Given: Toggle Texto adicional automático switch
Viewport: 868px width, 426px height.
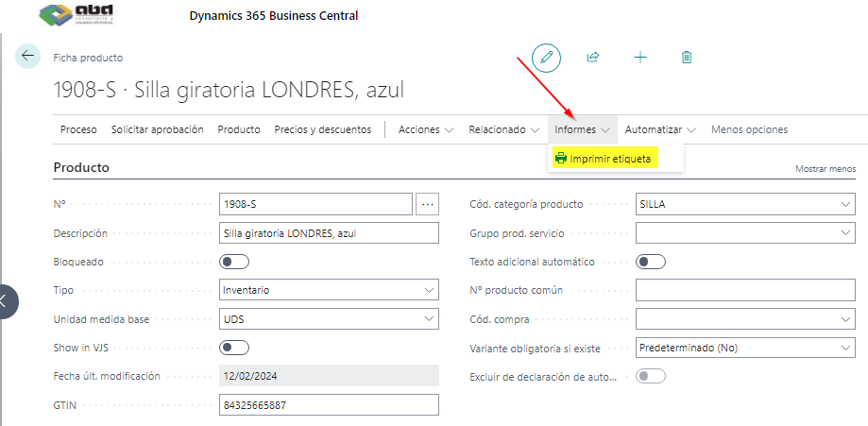Looking at the screenshot, I should tap(651, 262).
